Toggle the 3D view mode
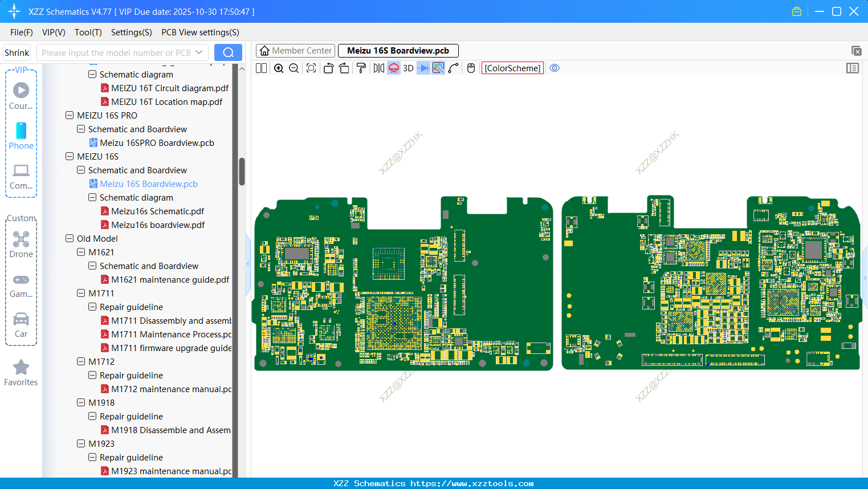Screen dimensions: 868x489 pos(408,68)
